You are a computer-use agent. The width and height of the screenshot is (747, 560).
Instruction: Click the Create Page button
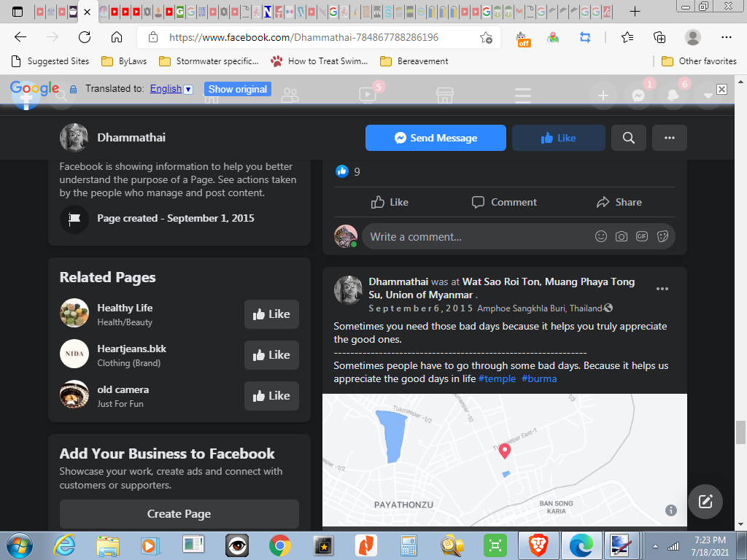[179, 514]
